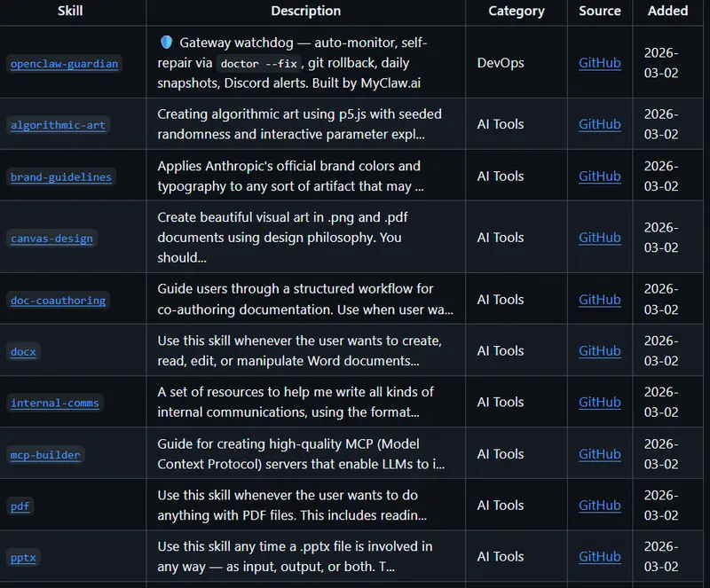Follow the GitHub link in canvas-design row

599,237
